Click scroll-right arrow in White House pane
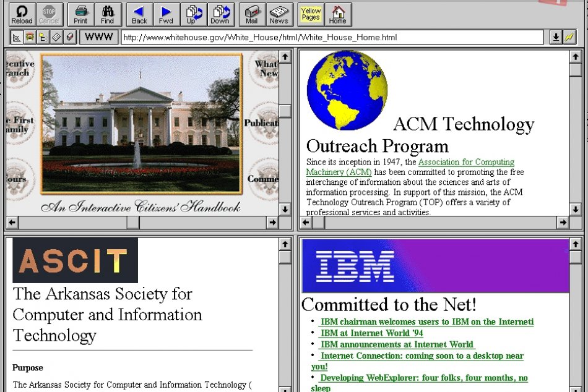 272,223
